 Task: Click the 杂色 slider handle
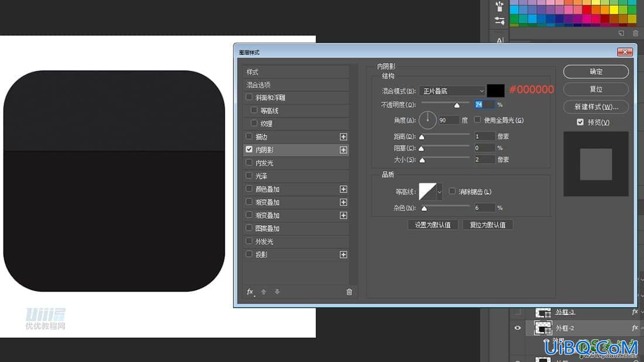pos(424,209)
